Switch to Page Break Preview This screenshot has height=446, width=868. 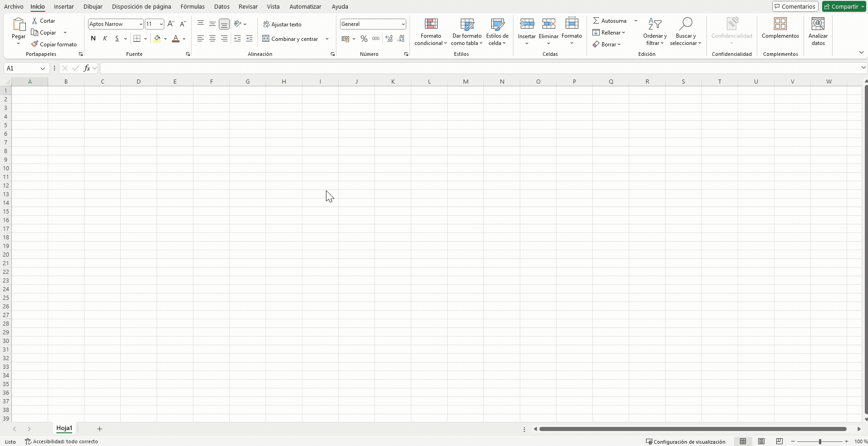coord(779,441)
